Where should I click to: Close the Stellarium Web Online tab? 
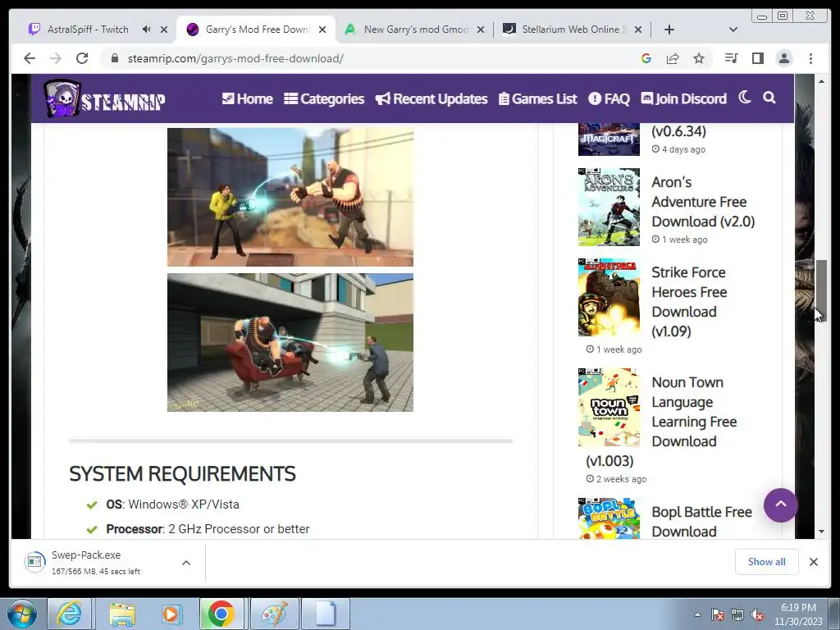click(x=638, y=30)
